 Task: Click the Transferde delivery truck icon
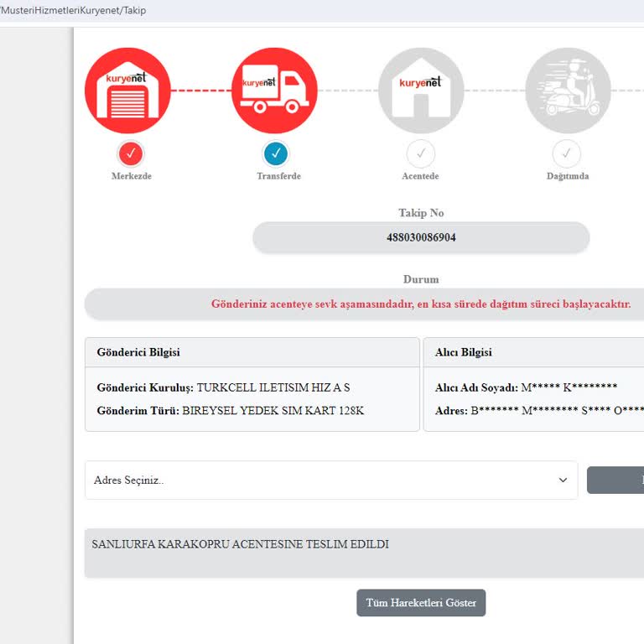pyautogui.click(x=274, y=91)
